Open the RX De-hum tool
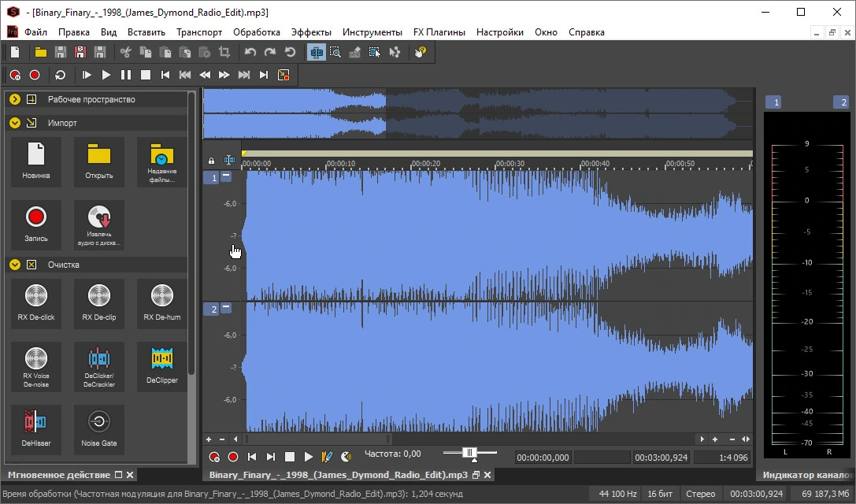Viewport: 856px width, 504px height. coord(161,304)
